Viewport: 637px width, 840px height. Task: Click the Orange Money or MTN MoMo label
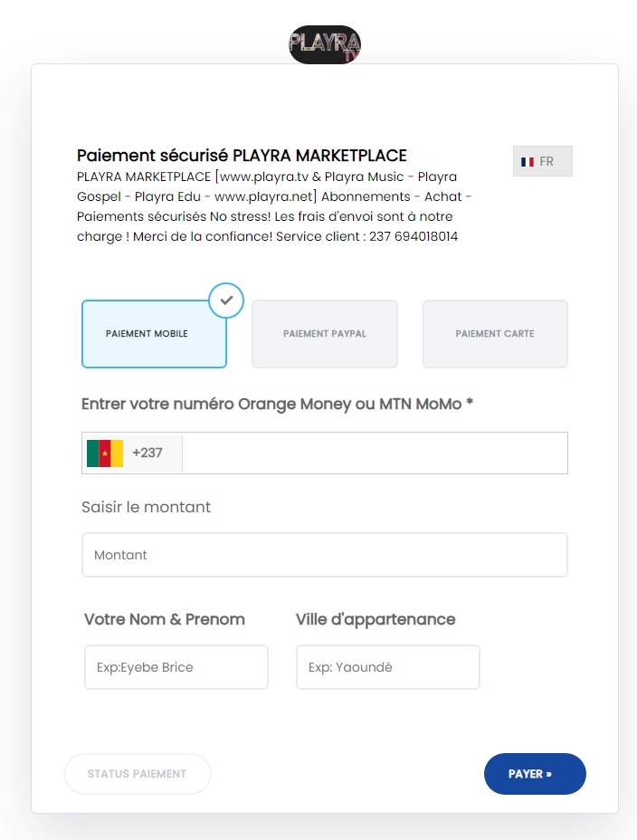coord(277,404)
